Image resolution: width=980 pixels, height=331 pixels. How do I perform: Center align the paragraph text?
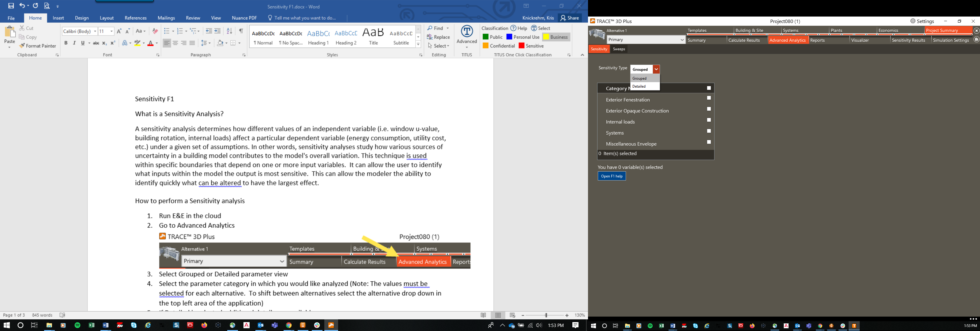[175, 43]
